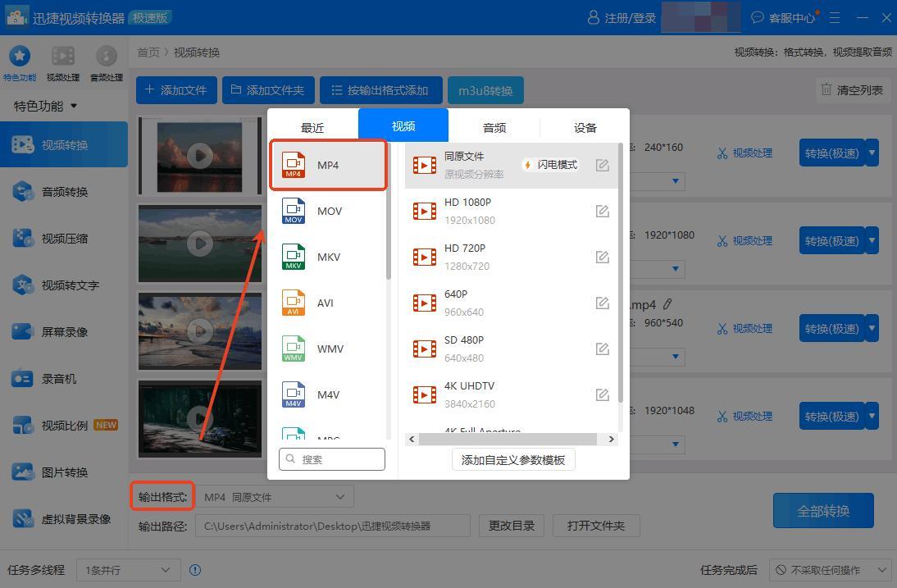Edit the SD 480P preset parameters

click(602, 349)
